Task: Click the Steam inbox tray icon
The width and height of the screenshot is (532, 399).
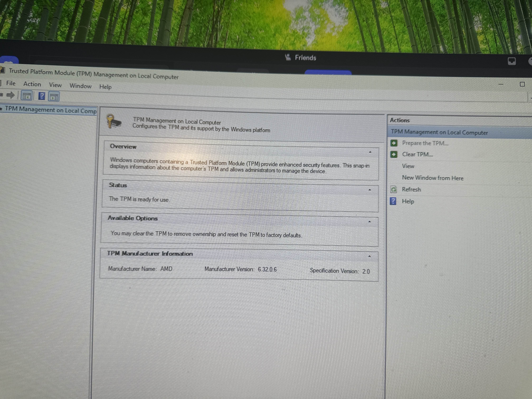Action: click(x=512, y=61)
